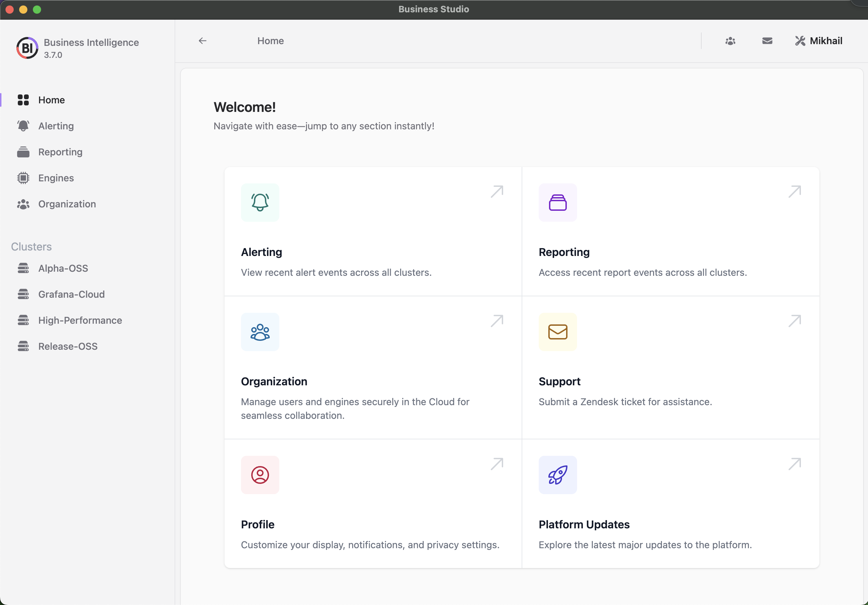Open the Mikhail user name
Viewport: 868px width, 605px height.
pyautogui.click(x=826, y=41)
